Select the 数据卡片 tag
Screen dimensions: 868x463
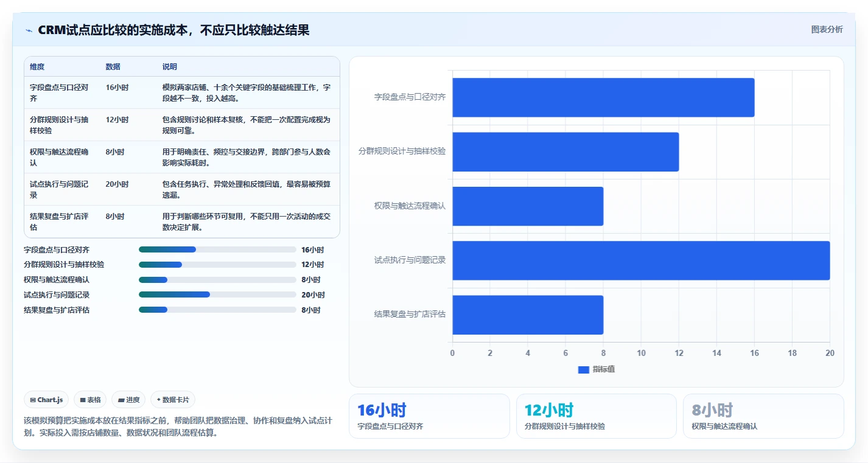pos(173,400)
